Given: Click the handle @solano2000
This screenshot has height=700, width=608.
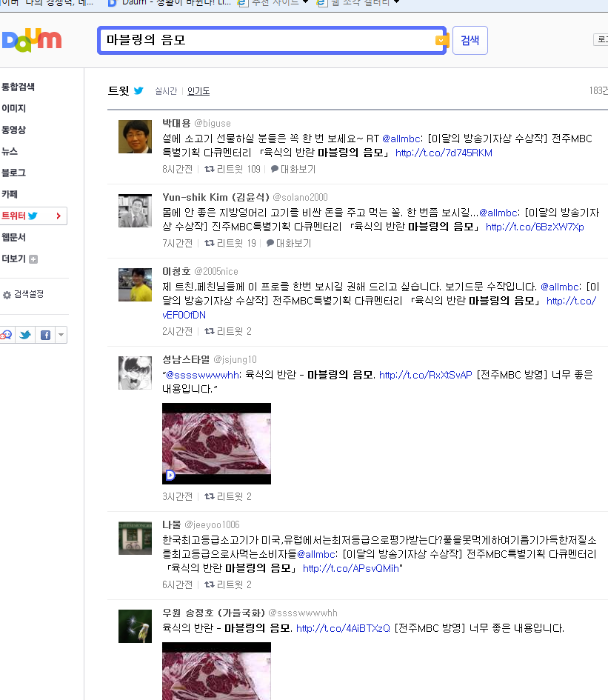Looking at the screenshot, I should click(x=300, y=197).
